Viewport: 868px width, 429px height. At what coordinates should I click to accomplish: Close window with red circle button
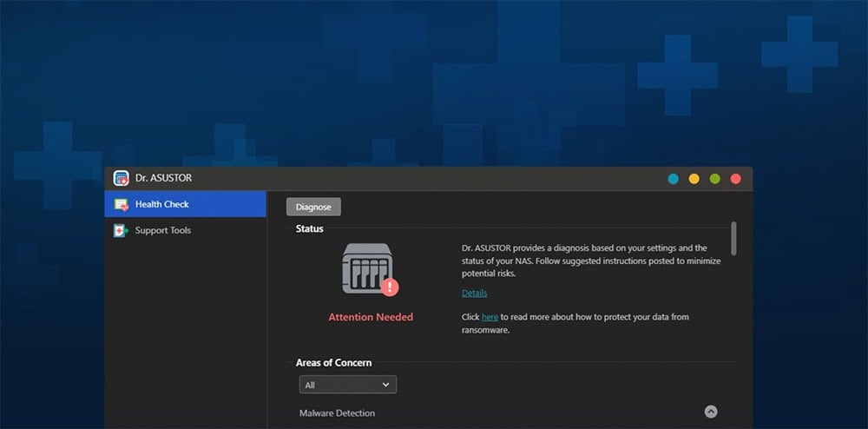point(736,179)
